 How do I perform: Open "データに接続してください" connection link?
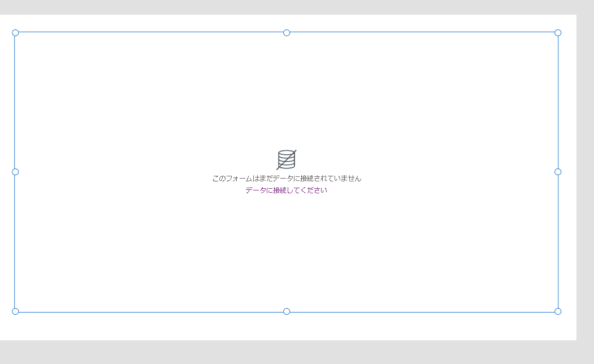(286, 190)
